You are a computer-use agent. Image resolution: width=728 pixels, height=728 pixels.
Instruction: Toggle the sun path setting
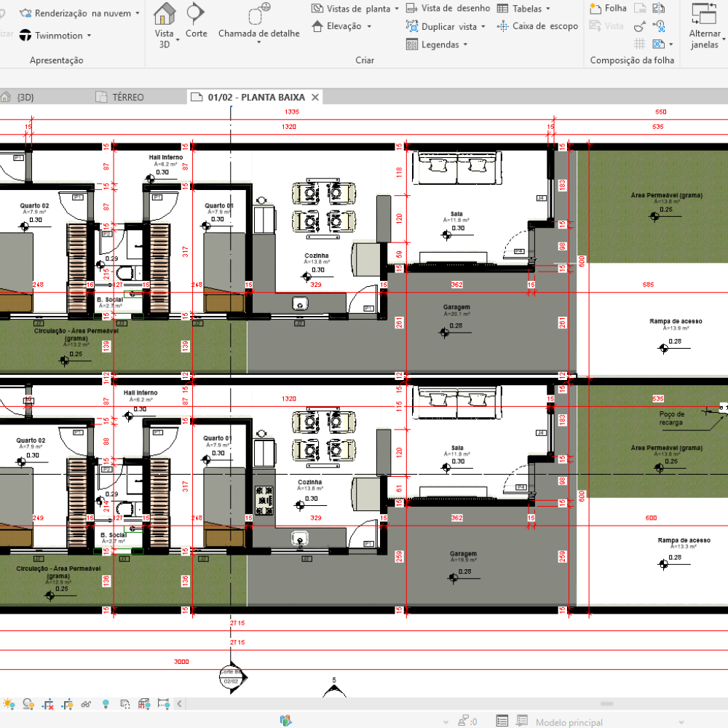pyautogui.click(x=9, y=704)
